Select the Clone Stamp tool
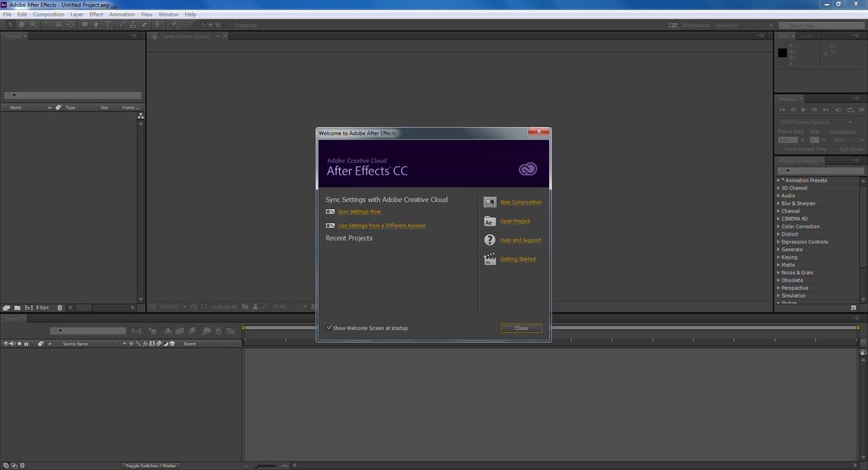This screenshot has height=470, width=868. point(133,25)
